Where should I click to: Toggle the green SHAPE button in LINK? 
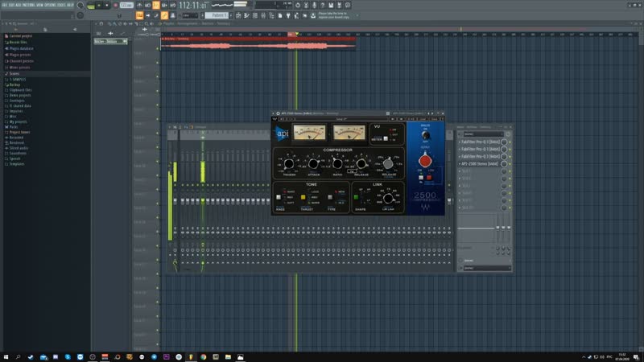[x=356, y=197]
